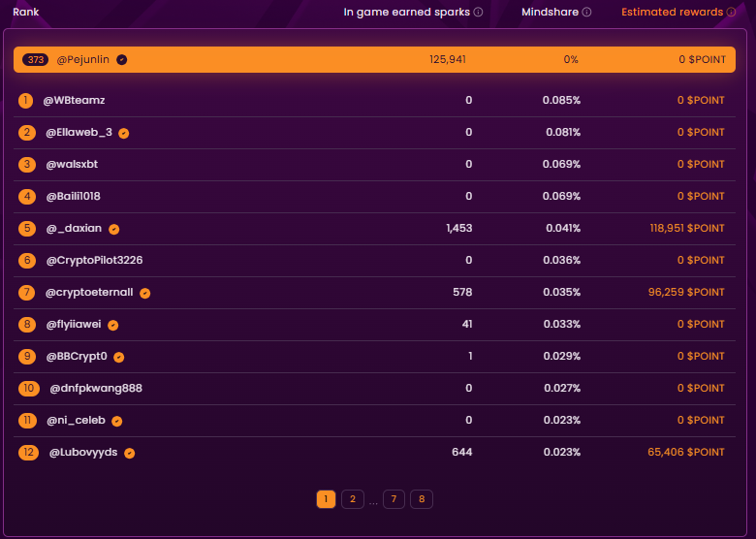Click the 0.041% mindshare value
The image size is (756, 539).
[x=563, y=229]
